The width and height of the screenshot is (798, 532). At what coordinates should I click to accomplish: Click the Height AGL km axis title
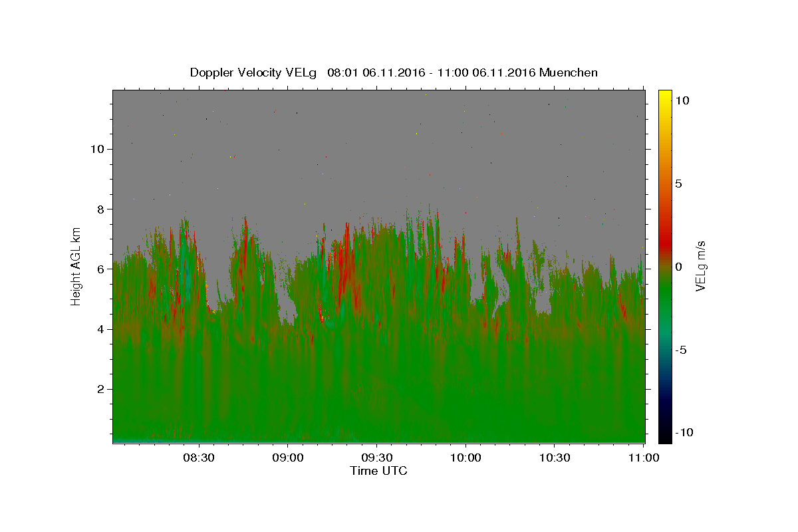(76, 266)
